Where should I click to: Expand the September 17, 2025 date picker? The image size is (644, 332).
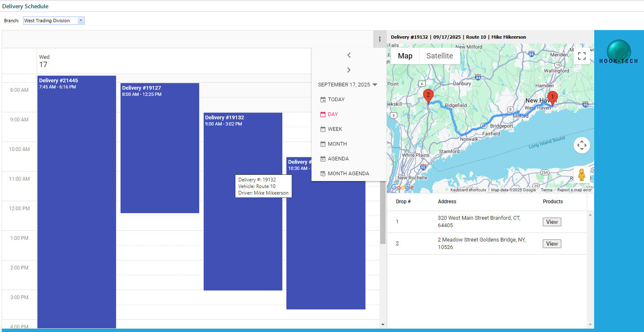click(348, 85)
